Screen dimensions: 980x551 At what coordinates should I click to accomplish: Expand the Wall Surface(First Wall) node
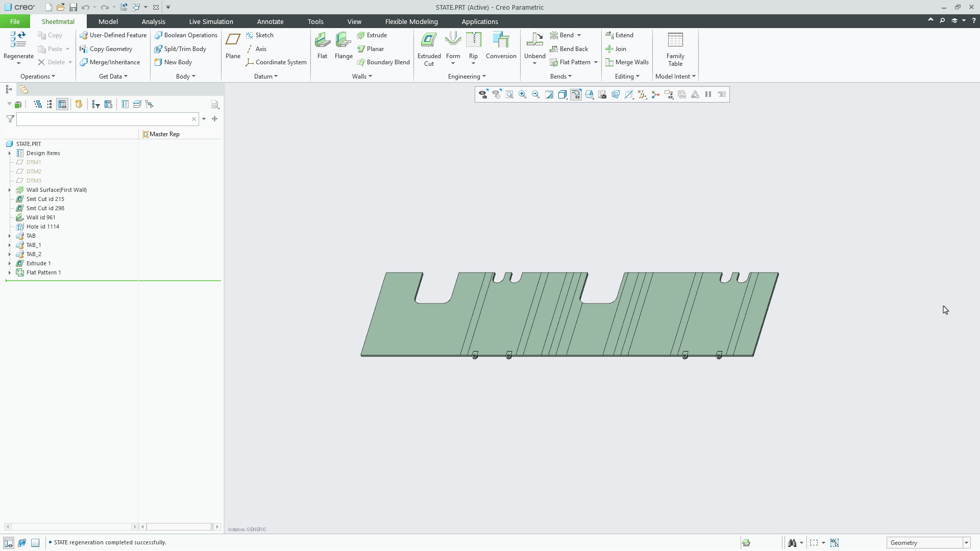9,190
